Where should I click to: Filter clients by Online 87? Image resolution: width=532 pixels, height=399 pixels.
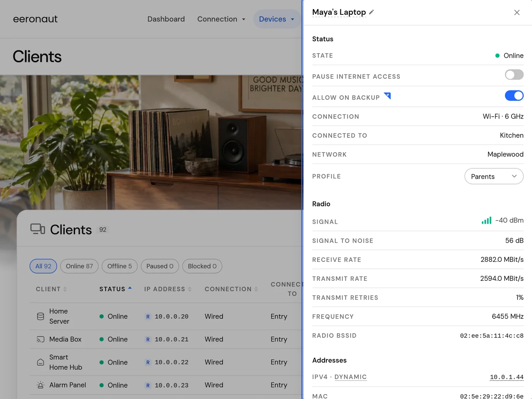coord(79,266)
